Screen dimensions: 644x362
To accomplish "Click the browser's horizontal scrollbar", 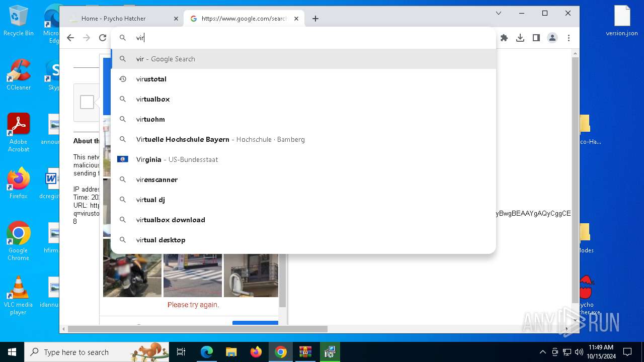I will (x=197, y=329).
